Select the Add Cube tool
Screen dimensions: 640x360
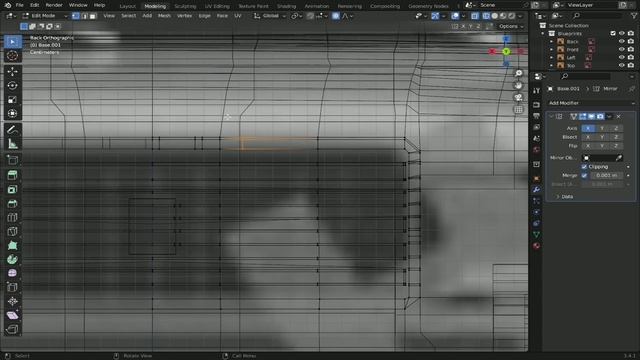pyautogui.click(x=13, y=160)
